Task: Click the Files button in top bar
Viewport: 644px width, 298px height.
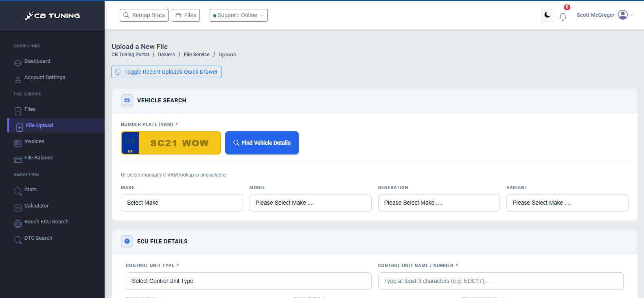Action: pyautogui.click(x=186, y=15)
